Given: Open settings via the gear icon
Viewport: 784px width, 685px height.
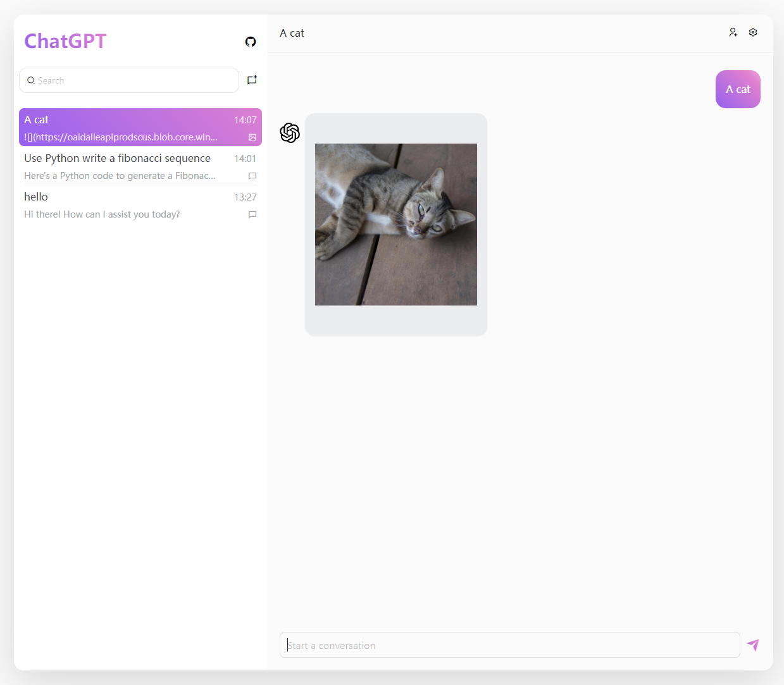Looking at the screenshot, I should click(753, 32).
